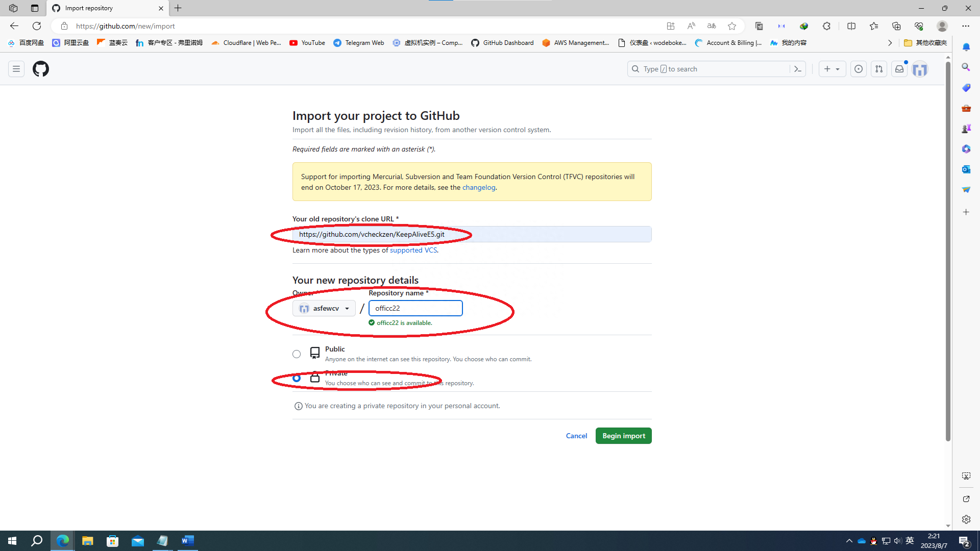Open the AWS Management bookmark
980x551 pixels.
pos(576,43)
